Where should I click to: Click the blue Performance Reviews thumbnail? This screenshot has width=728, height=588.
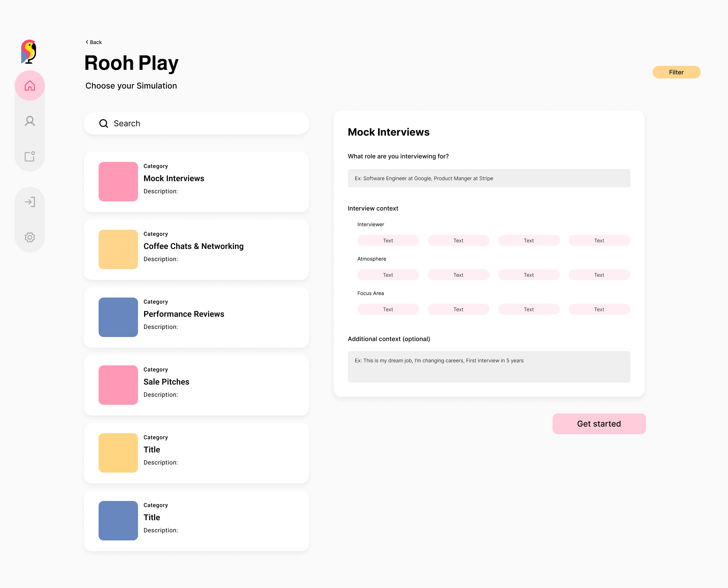click(118, 317)
